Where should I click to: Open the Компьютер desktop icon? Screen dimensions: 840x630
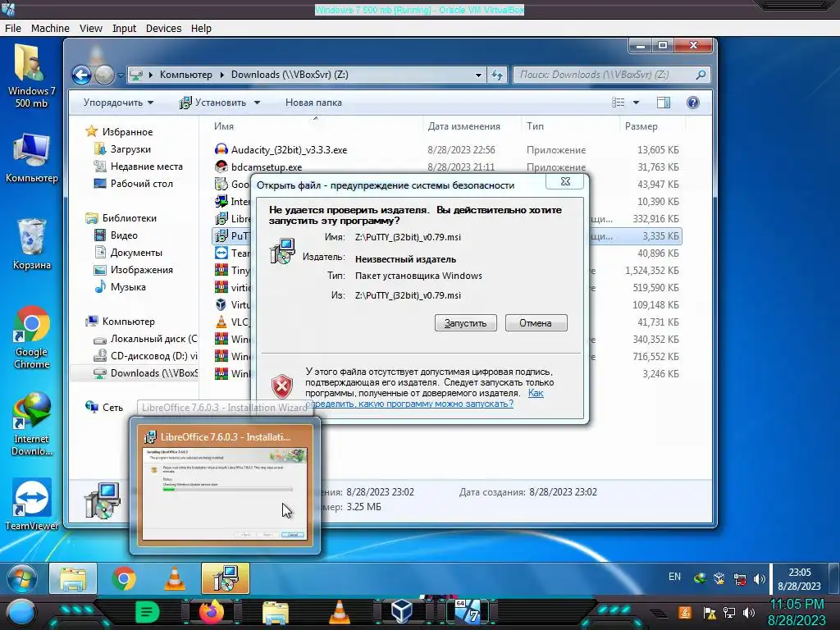coord(31,158)
